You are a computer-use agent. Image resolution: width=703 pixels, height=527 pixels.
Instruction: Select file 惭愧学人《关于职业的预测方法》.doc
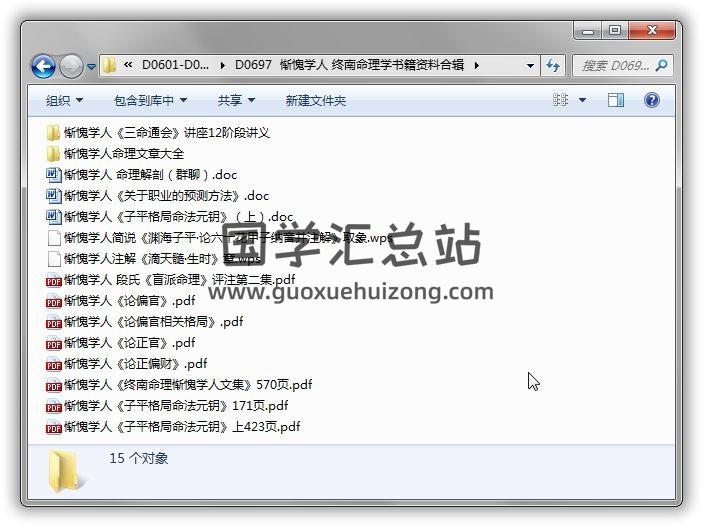166,196
